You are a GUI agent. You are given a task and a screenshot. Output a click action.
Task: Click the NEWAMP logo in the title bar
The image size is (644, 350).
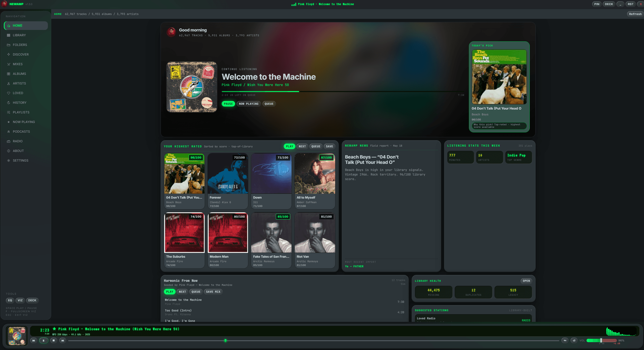[4, 4]
